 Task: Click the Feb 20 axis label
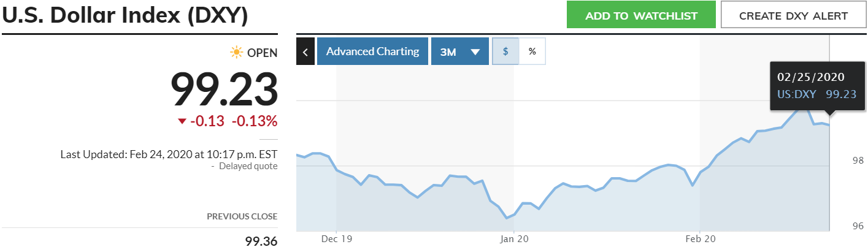click(x=701, y=240)
